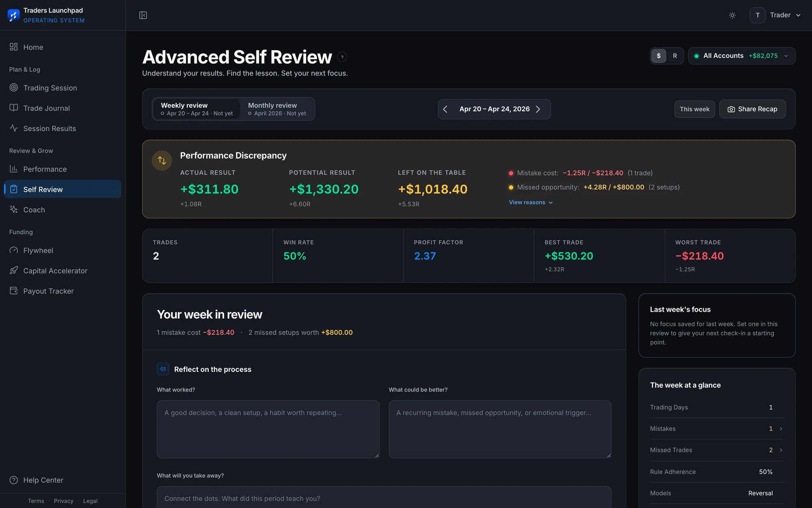Click the Profit Factor 2.37 value

pyautogui.click(x=425, y=256)
